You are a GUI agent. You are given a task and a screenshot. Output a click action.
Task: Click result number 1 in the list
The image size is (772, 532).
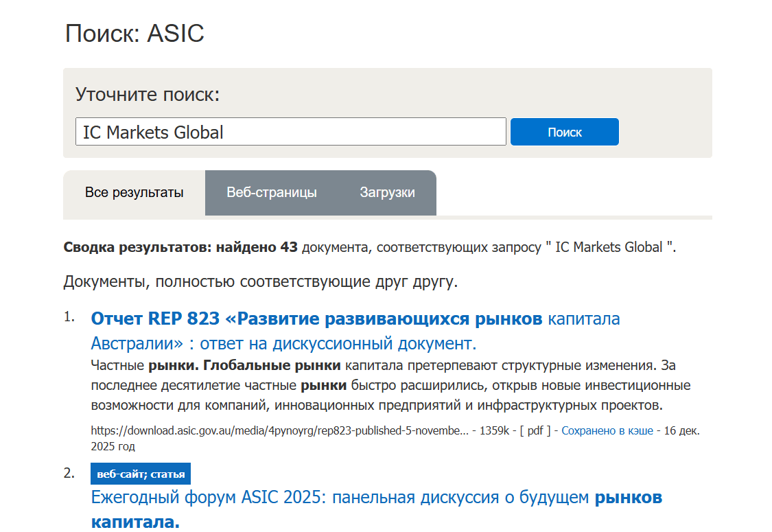pyautogui.click(x=69, y=317)
